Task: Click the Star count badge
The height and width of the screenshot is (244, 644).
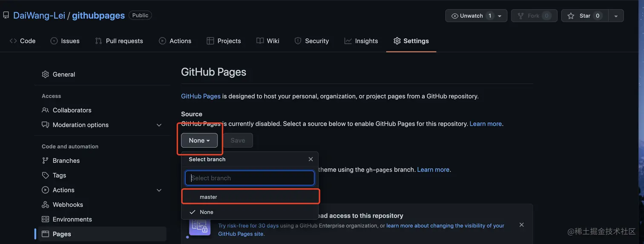Action: (x=598, y=16)
